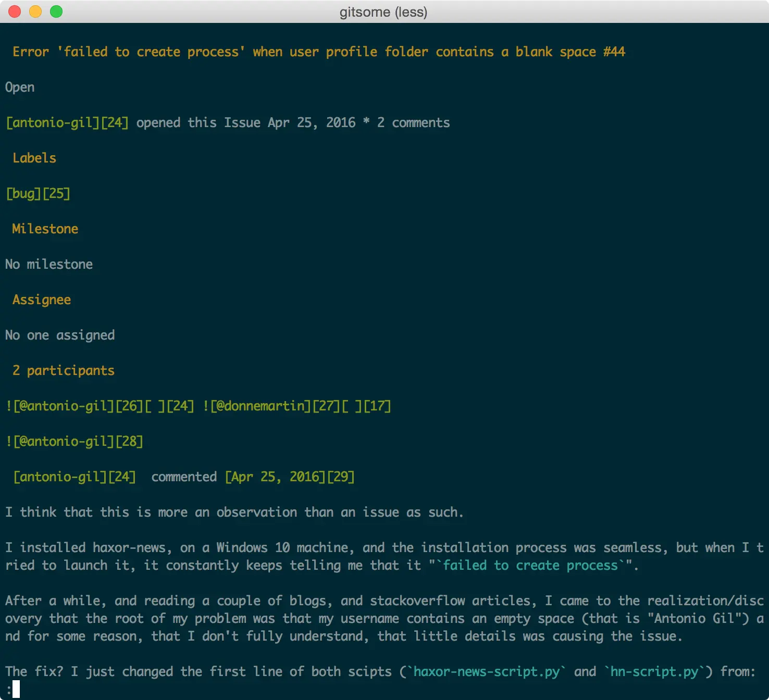Click the orange 'Milestone' heading
Screen dimensions: 769x700
tap(45, 229)
